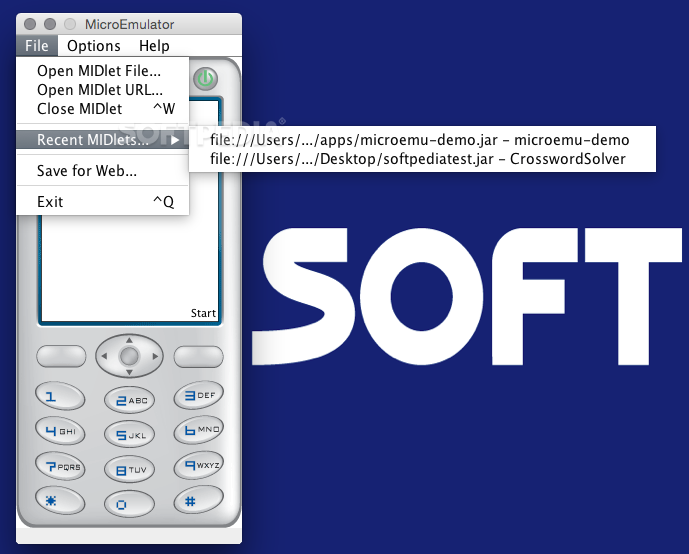Tap the phone keypad key 5 JKL
Image resolution: width=689 pixels, height=554 pixels.
[130, 435]
